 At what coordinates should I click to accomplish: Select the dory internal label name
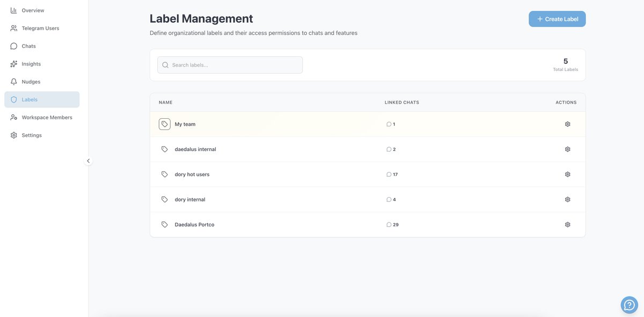pos(190,199)
